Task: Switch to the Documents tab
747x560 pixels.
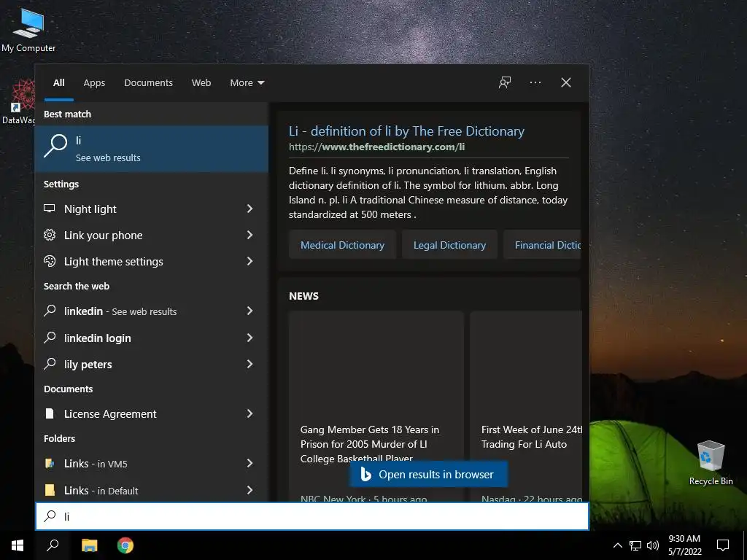Action: click(x=148, y=83)
